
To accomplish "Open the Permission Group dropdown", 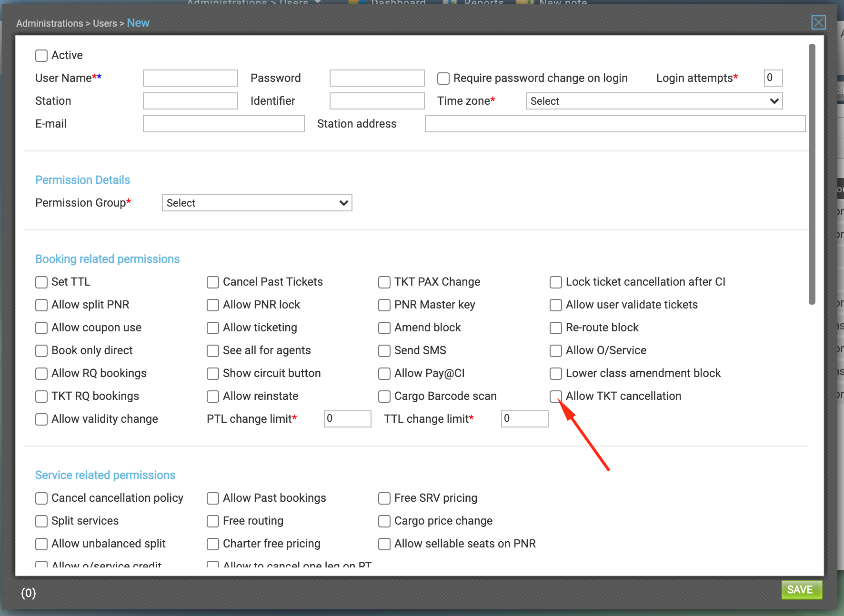I will [x=257, y=203].
